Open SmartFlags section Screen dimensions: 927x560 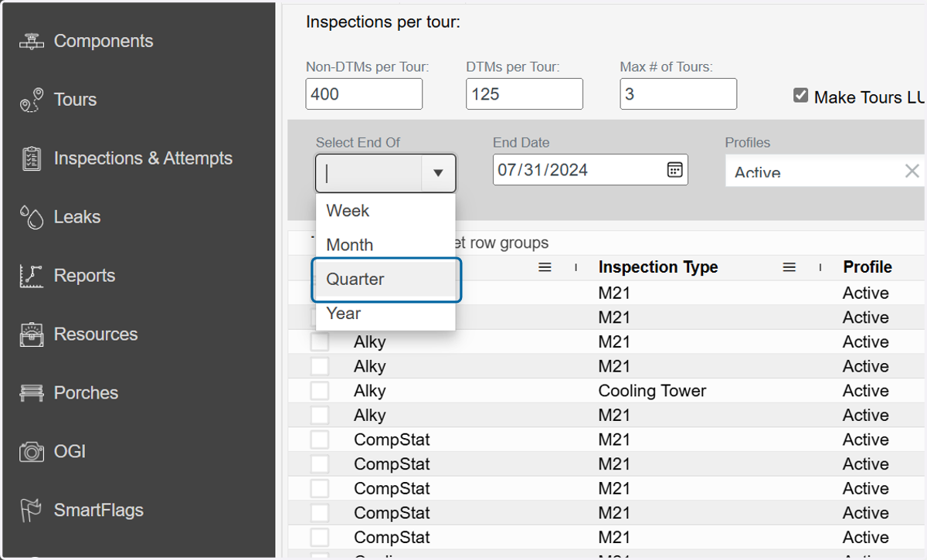pos(99,511)
